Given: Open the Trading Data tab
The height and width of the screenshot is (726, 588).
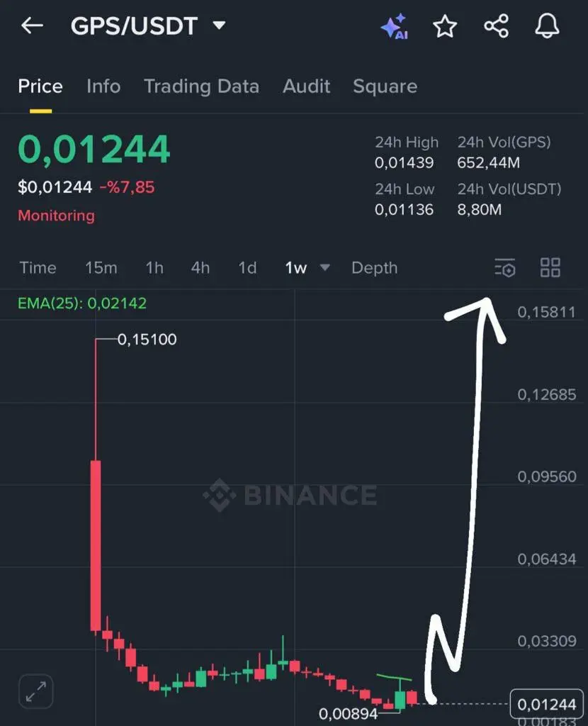Looking at the screenshot, I should tap(202, 86).
